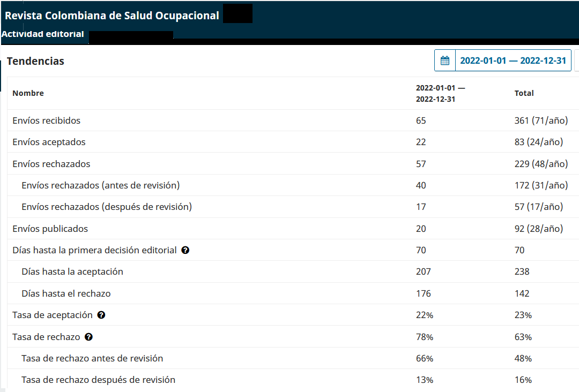Click the Envíos rechazados row label
579x392 pixels.
(51, 164)
